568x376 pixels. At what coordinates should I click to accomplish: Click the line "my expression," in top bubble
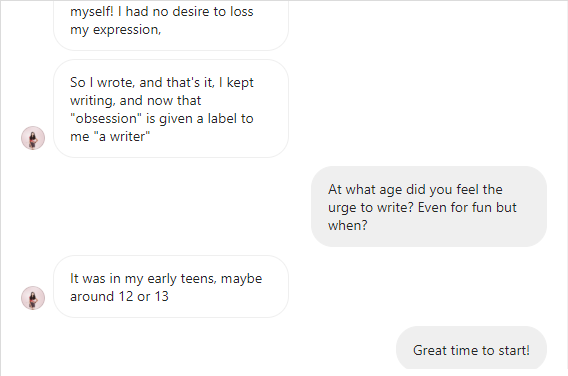(116, 30)
